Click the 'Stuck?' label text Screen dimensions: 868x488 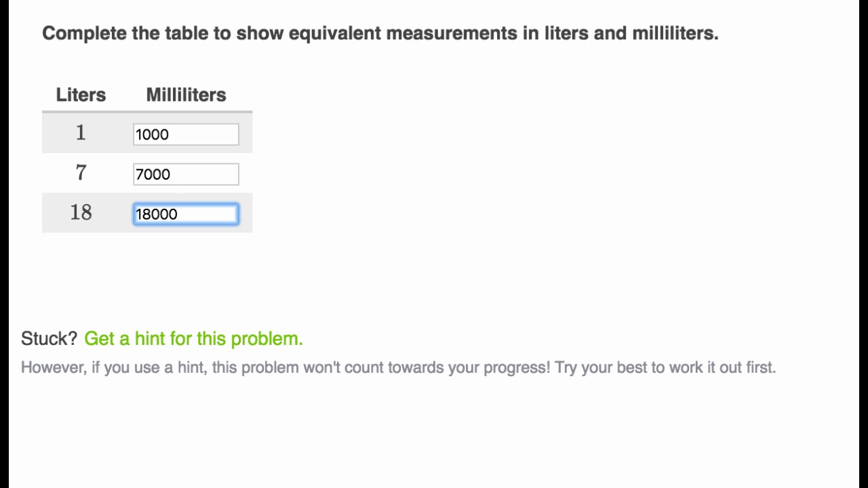click(49, 339)
